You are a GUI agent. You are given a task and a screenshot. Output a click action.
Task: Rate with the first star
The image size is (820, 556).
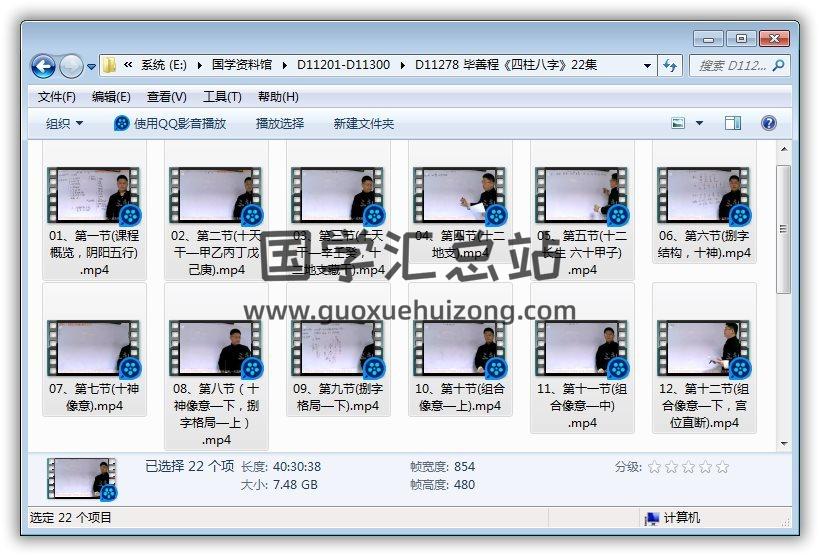click(654, 467)
